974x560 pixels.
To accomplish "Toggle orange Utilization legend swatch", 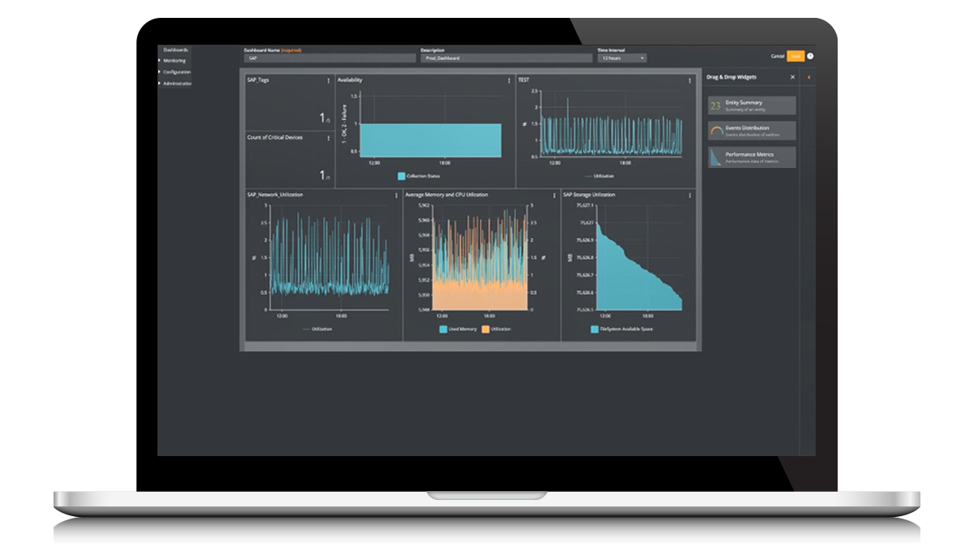I will (x=485, y=329).
